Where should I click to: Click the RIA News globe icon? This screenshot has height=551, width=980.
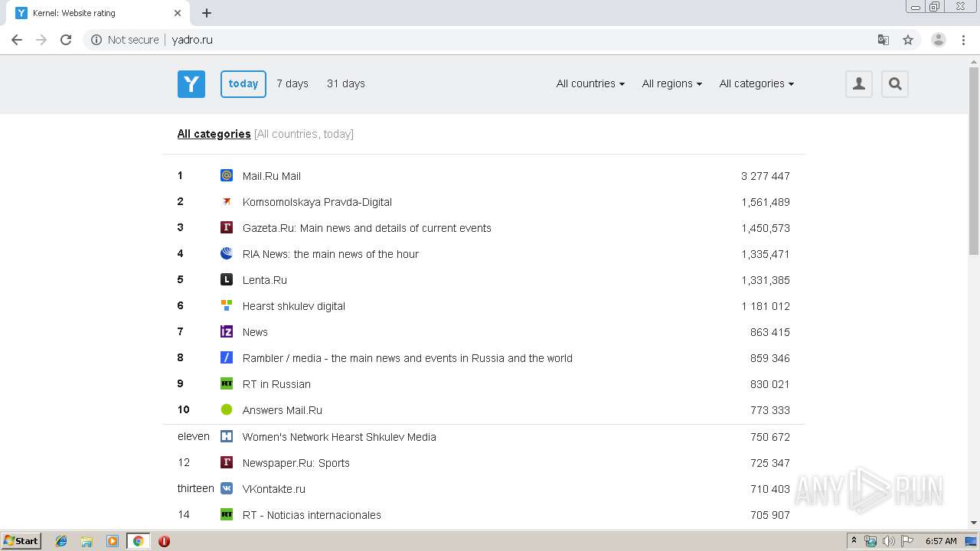click(x=227, y=253)
